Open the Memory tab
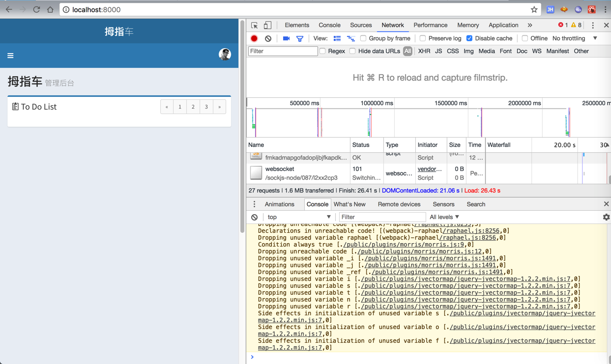 tap(468, 25)
